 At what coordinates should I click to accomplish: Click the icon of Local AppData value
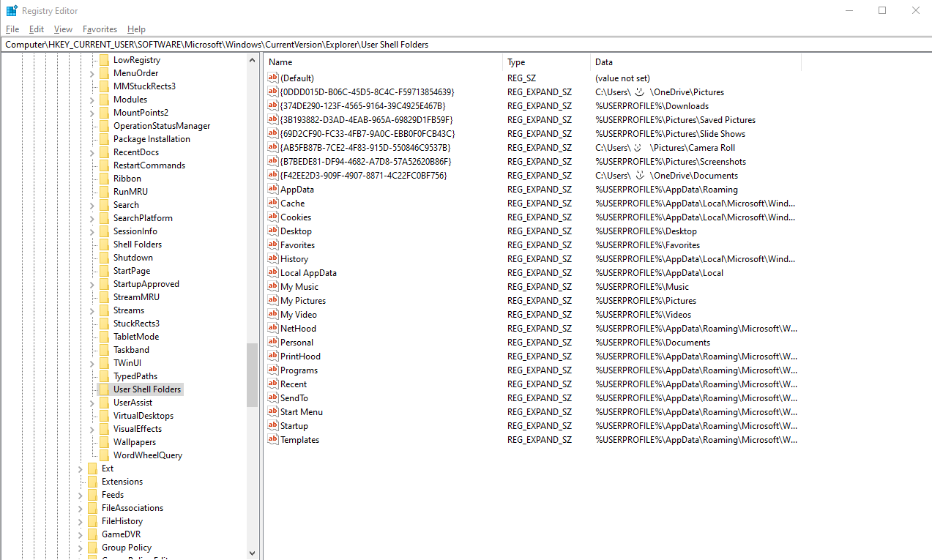273,272
